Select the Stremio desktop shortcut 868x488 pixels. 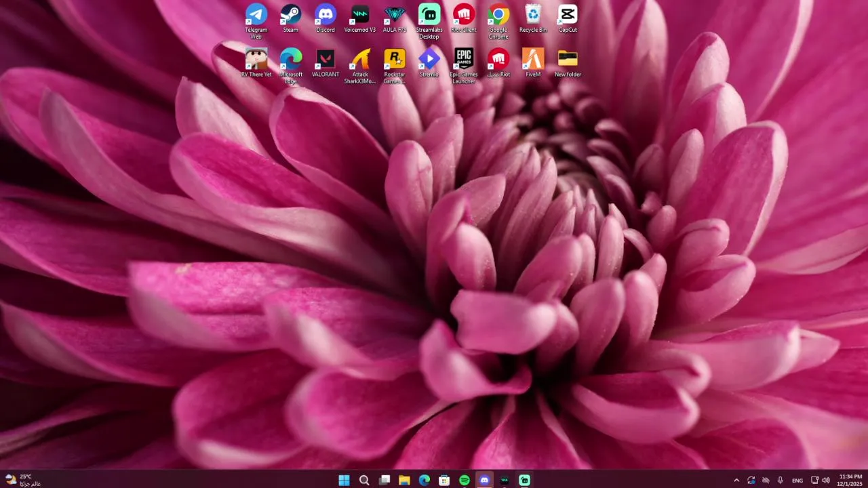click(x=429, y=63)
